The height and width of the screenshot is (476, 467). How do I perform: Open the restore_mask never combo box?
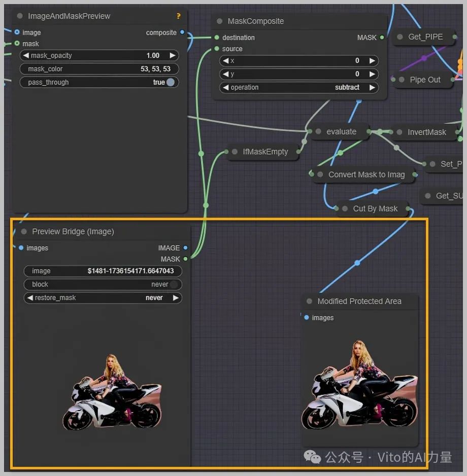(103, 297)
